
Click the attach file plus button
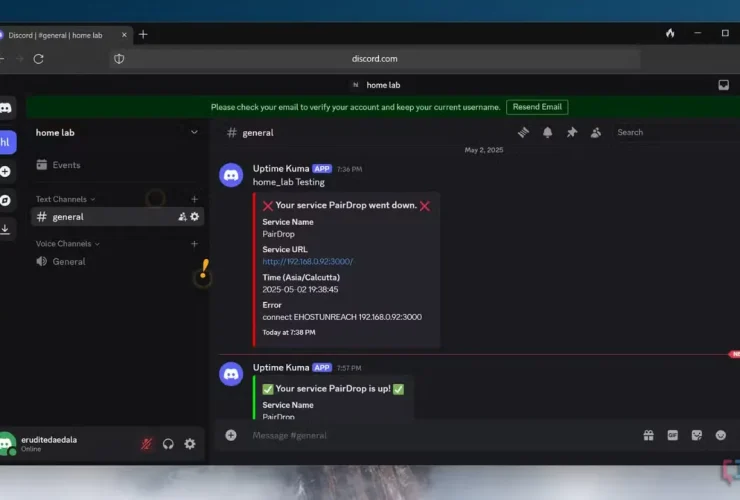(231, 435)
